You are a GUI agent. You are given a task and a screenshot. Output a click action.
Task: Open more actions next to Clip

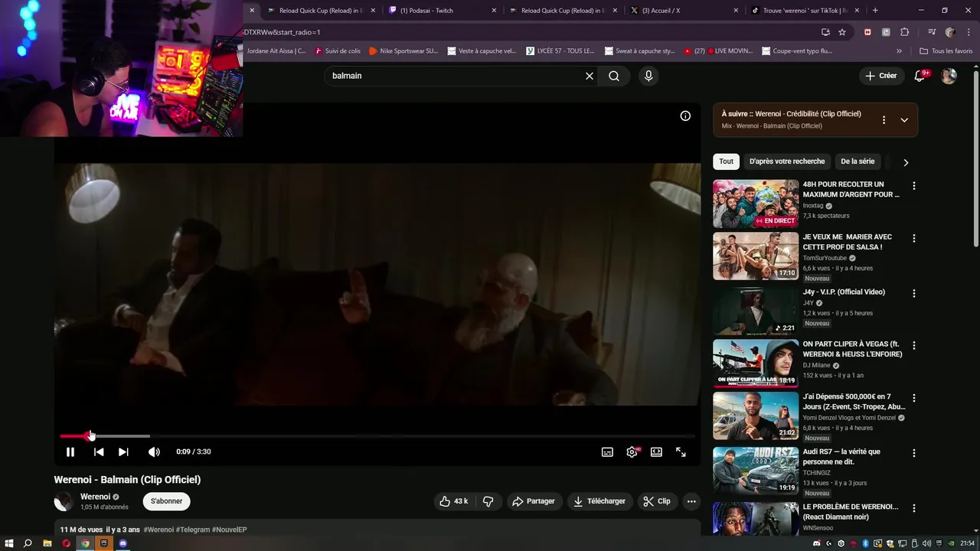[x=691, y=501]
